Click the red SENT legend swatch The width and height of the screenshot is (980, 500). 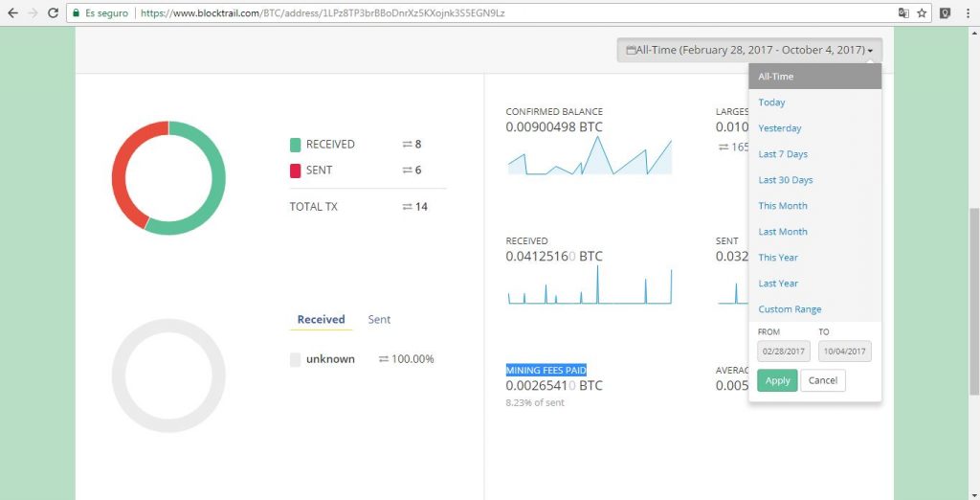(x=295, y=170)
